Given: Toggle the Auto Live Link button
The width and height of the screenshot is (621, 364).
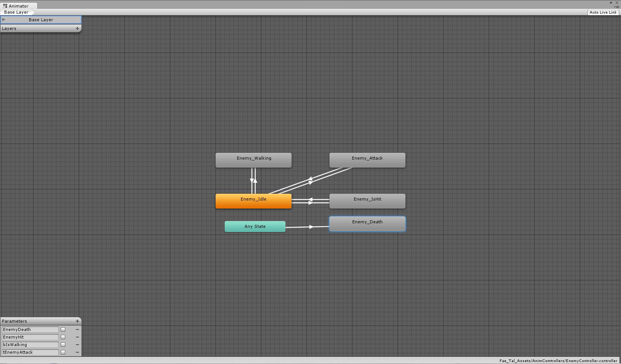Looking at the screenshot, I should [x=603, y=12].
